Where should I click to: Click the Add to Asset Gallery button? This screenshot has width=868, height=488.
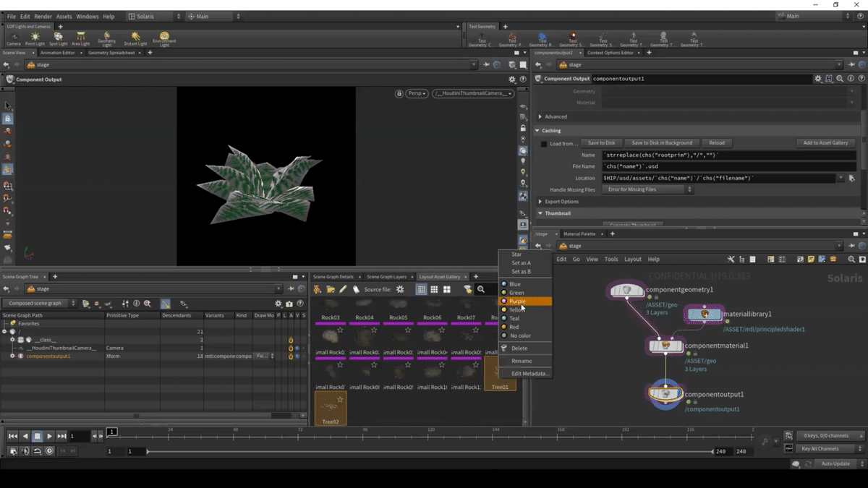pos(825,143)
